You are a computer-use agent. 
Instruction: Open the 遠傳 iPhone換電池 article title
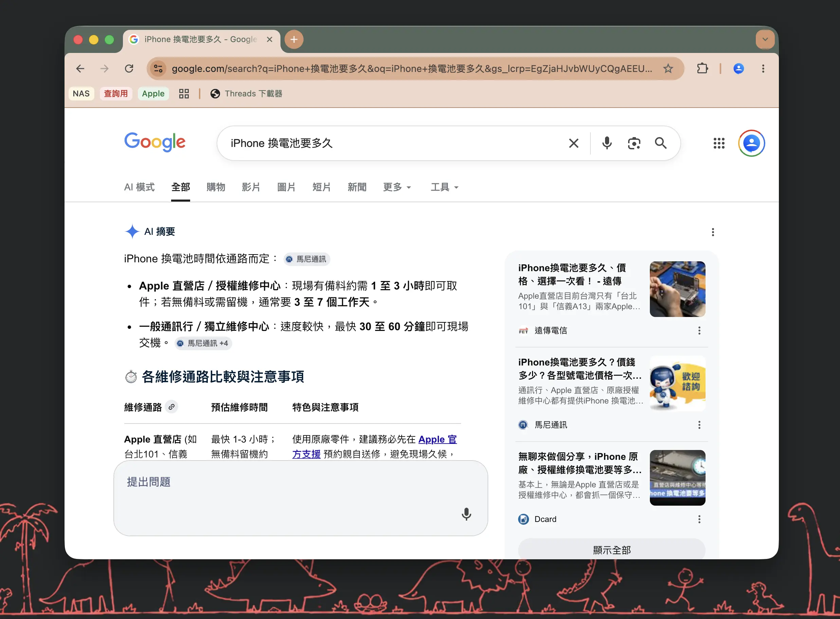[x=572, y=275]
